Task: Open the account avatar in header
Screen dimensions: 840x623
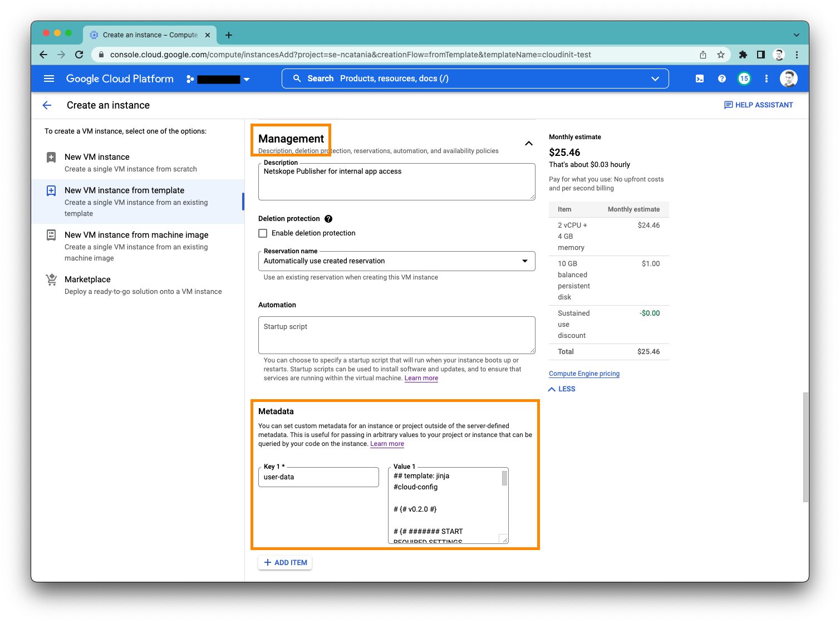Action: 788,79
